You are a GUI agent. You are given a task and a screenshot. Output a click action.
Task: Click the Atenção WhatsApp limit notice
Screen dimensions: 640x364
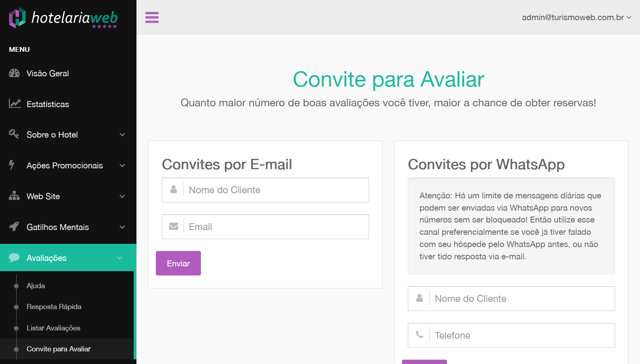[x=511, y=226]
